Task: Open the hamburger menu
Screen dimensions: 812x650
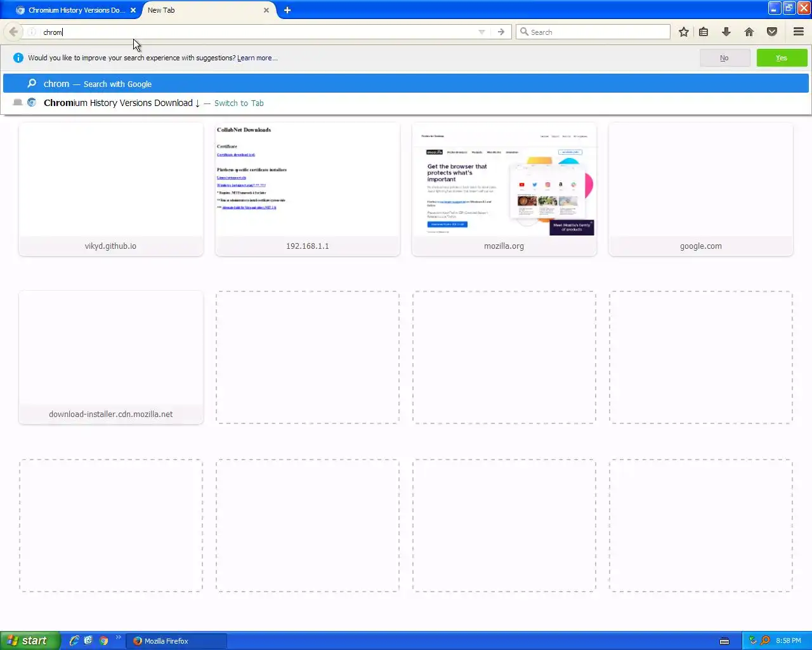Action: (799, 32)
